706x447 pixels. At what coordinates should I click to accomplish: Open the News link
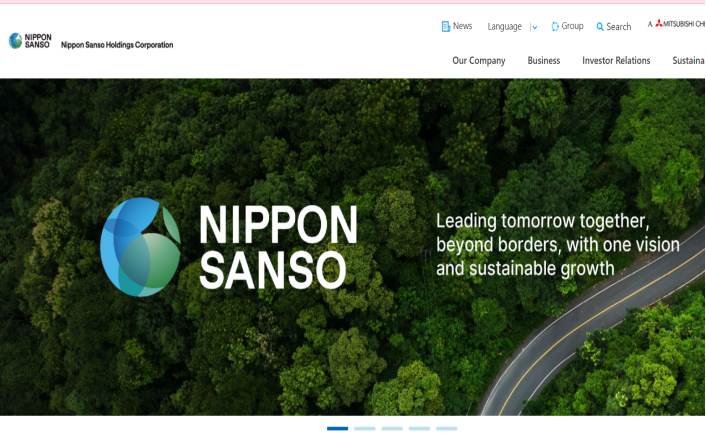pyautogui.click(x=462, y=26)
